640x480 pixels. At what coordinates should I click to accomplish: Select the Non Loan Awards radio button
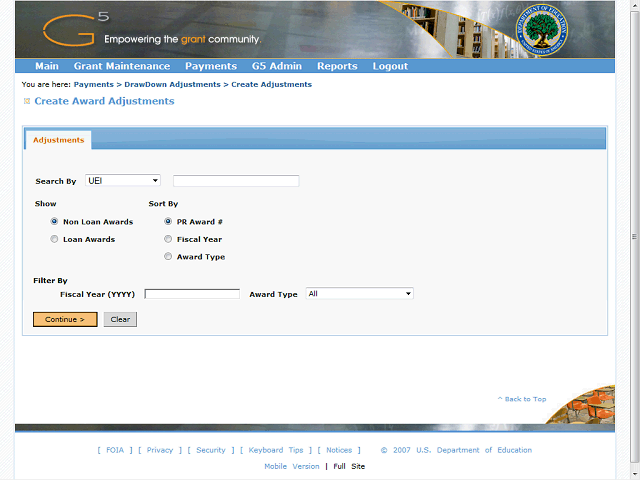pos(54,221)
